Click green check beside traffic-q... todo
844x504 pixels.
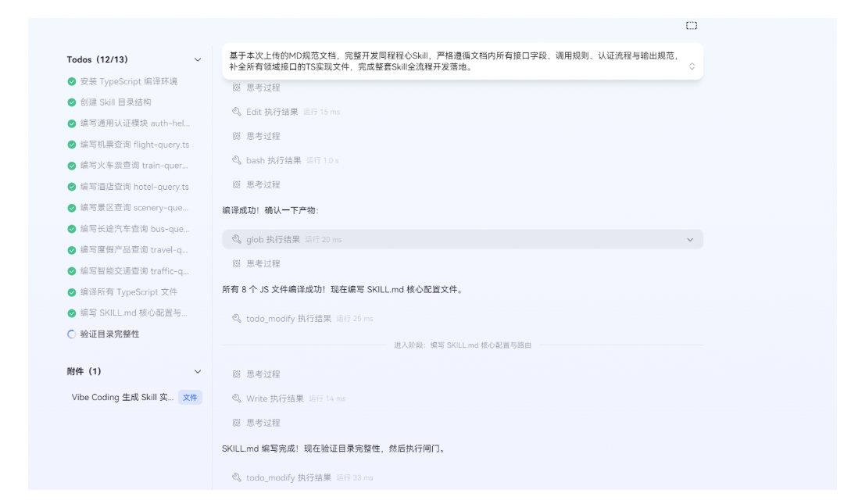click(x=72, y=271)
